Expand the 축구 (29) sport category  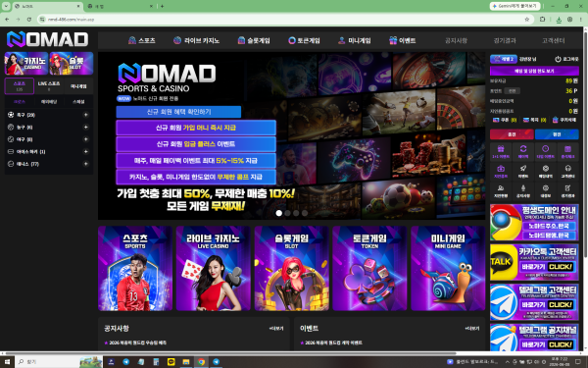click(x=86, y=115)
